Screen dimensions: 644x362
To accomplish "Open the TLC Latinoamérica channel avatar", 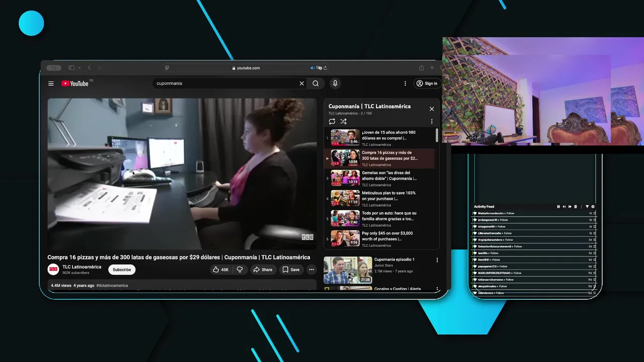I will pos(53,269).
